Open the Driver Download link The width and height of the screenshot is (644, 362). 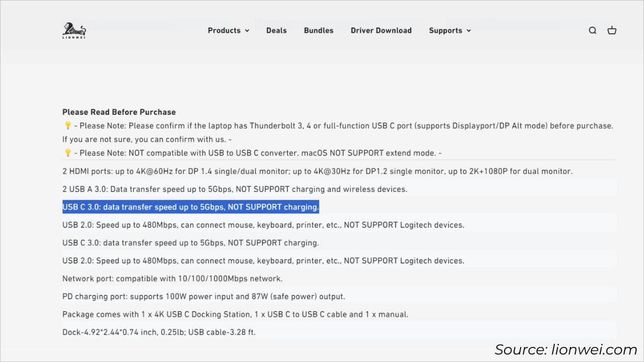coord(381,31)
